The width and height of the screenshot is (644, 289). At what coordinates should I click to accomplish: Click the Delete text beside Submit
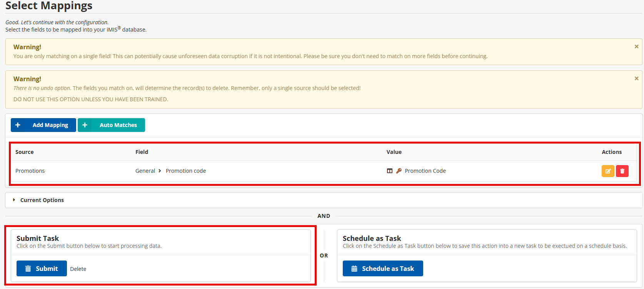78,269
